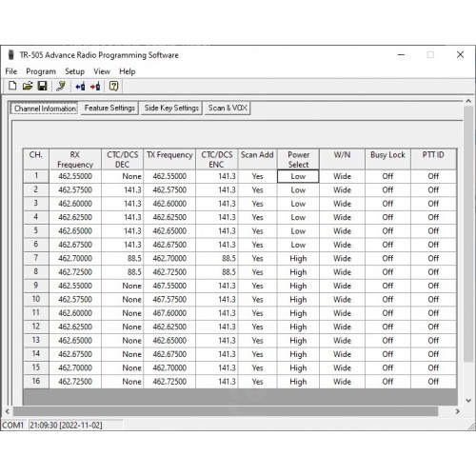Select channel 1 CTC/DCS DEC None cell
This screenshot has height=476, width=476.
point(123,176)
